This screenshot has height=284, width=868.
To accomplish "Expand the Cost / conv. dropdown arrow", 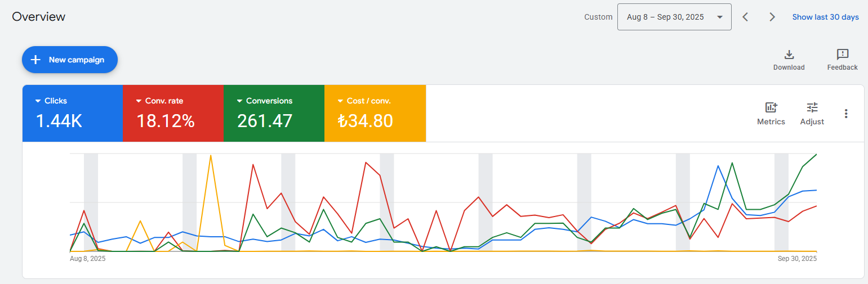I will (x=341, y=101).
